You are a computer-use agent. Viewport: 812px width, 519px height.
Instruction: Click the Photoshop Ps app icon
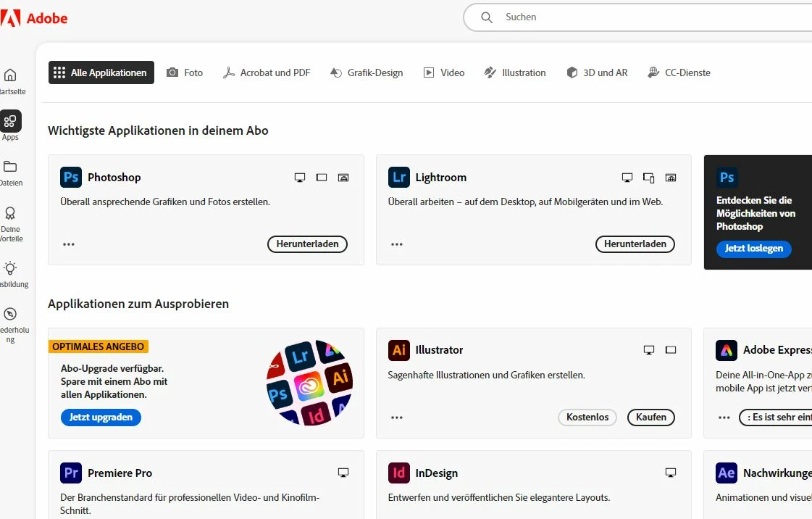71,177
